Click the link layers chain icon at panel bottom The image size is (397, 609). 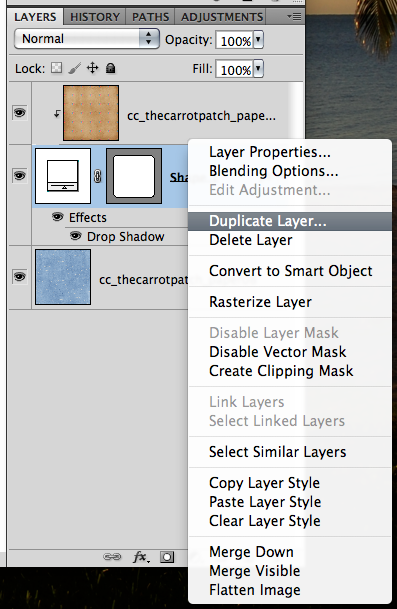[112, 557]
